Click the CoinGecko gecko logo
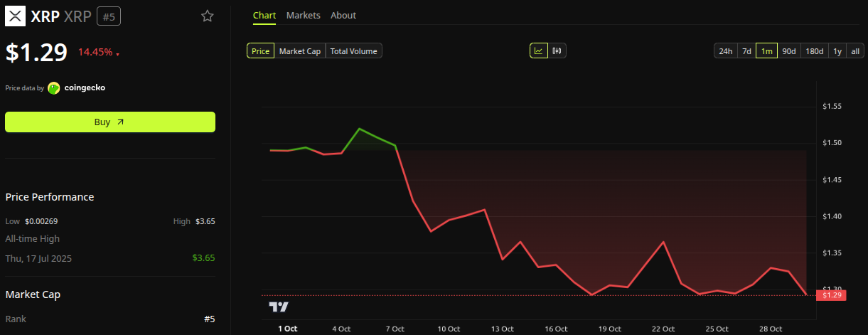868x335 pixels. [x=54, y=88]
